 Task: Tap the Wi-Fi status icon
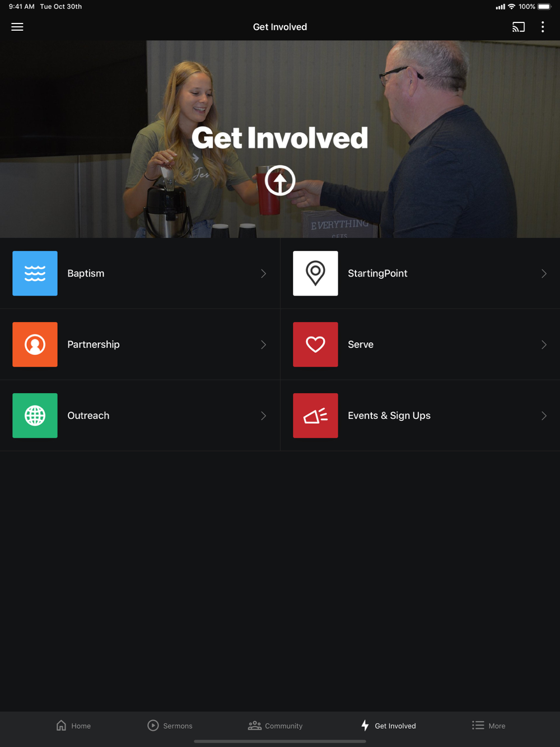[511, 7]
